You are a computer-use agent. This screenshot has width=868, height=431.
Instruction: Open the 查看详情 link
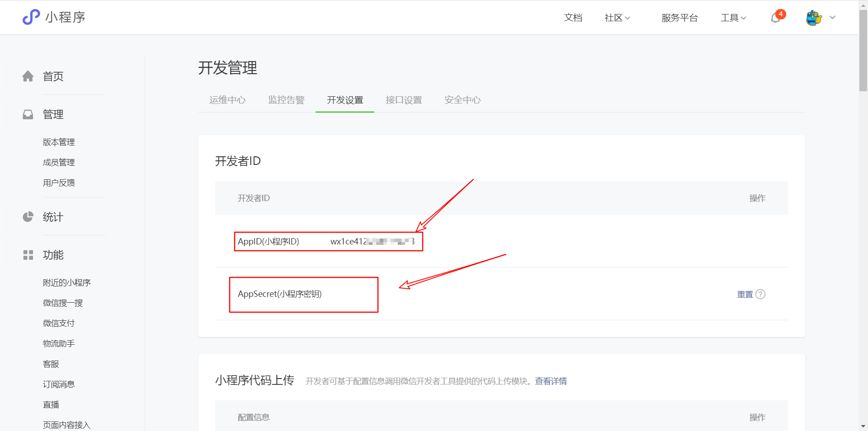click(551, 381)
